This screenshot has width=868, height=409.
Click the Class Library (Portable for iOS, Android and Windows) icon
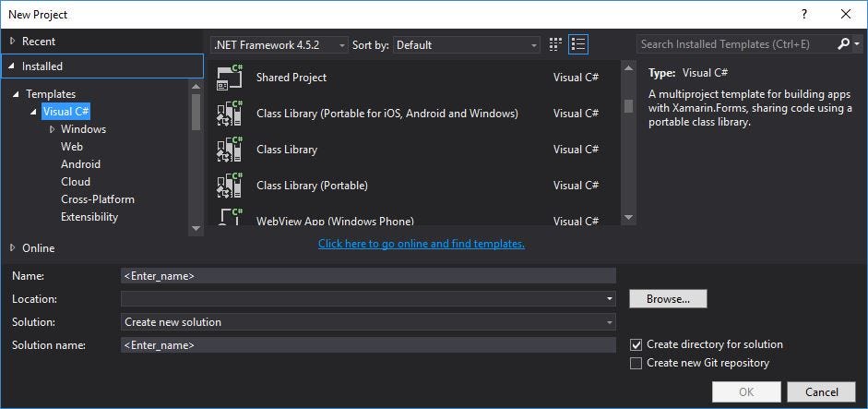[229, 114]
